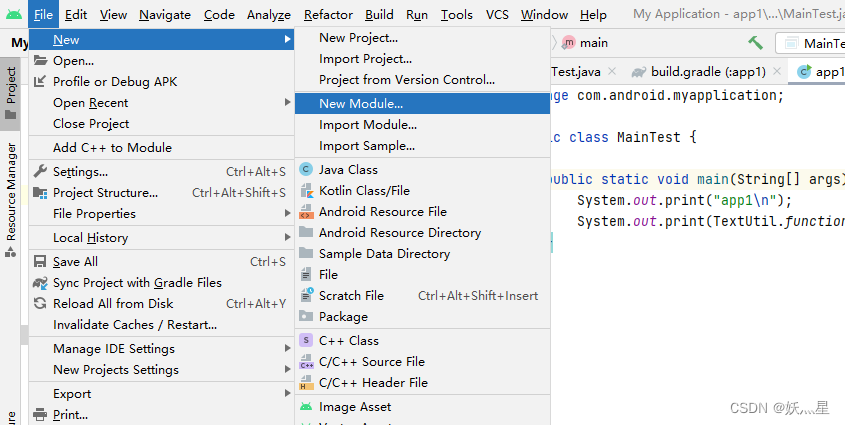Click the Scratch File icon
Screen dimensions: 845x425
(307, 295)
